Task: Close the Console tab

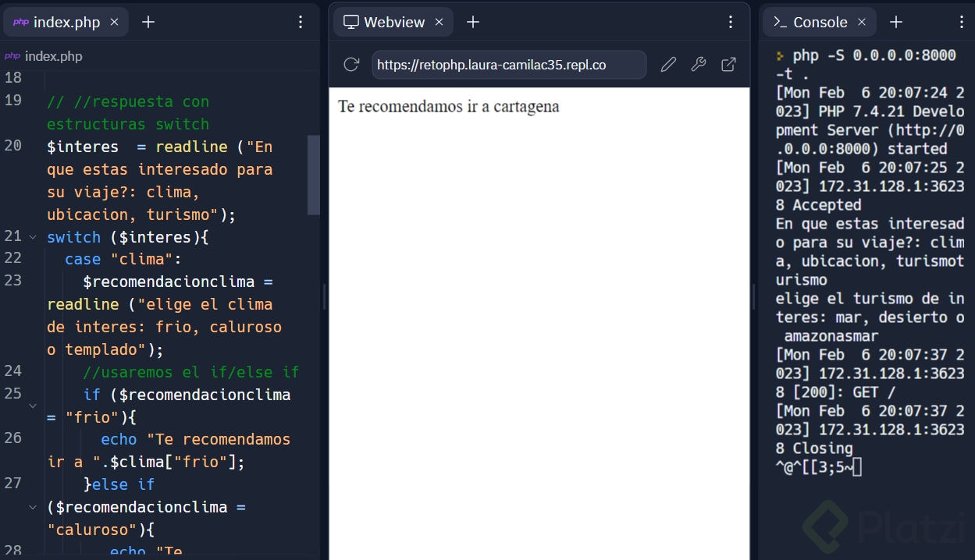Action: [x=862, y=22]
